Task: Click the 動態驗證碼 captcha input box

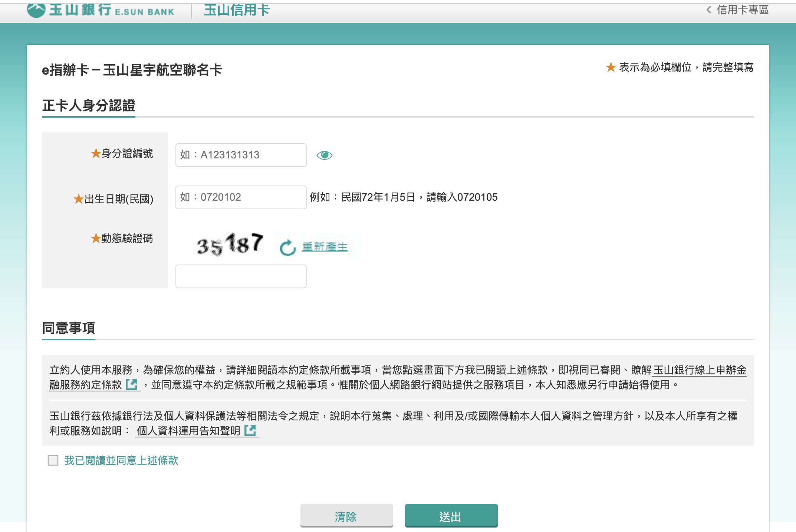Action: (x=241, y=276)
